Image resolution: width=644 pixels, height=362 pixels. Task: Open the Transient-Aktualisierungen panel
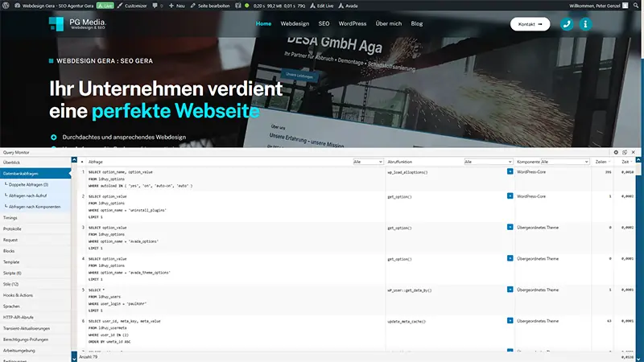click(35, 329)
